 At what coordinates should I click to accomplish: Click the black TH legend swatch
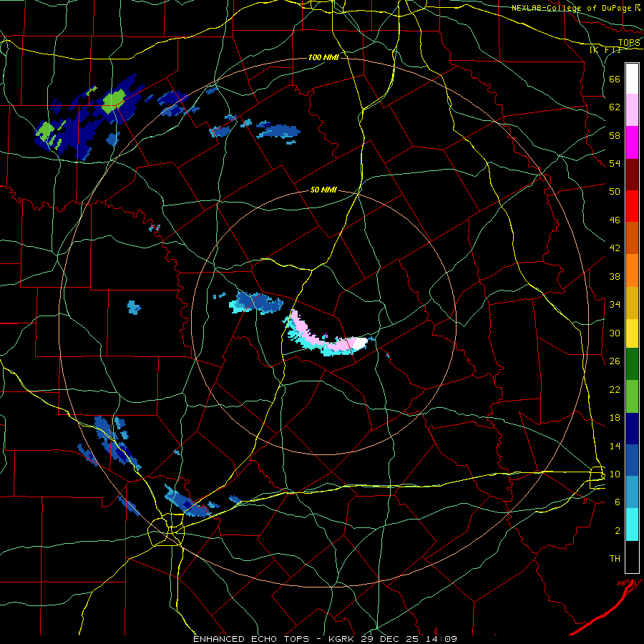coord(632,557)
